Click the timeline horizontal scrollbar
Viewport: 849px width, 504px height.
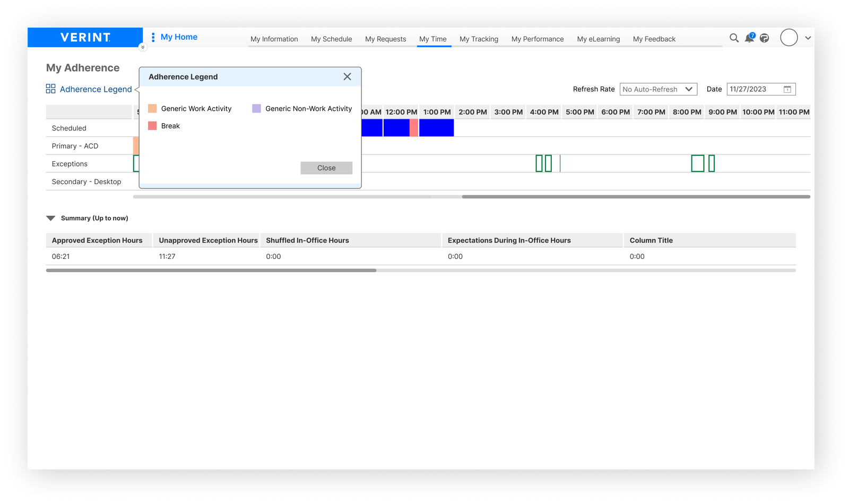635,197
